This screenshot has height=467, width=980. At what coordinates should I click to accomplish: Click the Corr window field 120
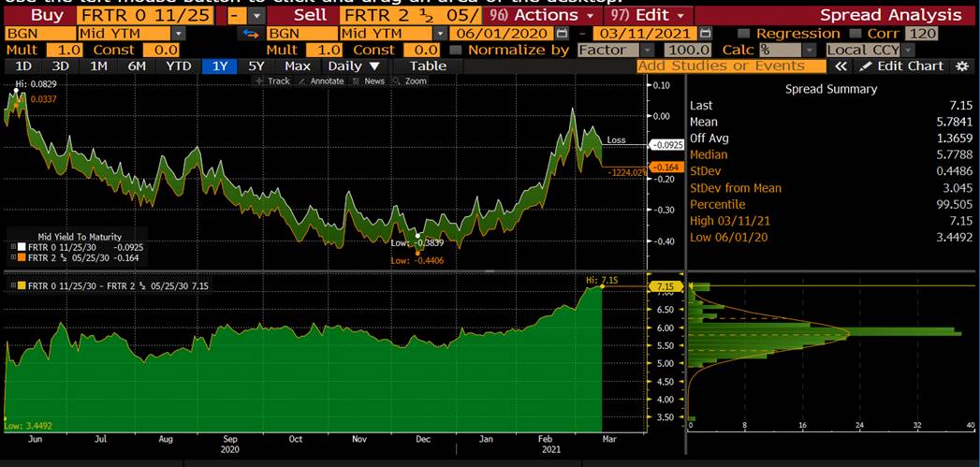pyautogui.click(x=923, y=34)
